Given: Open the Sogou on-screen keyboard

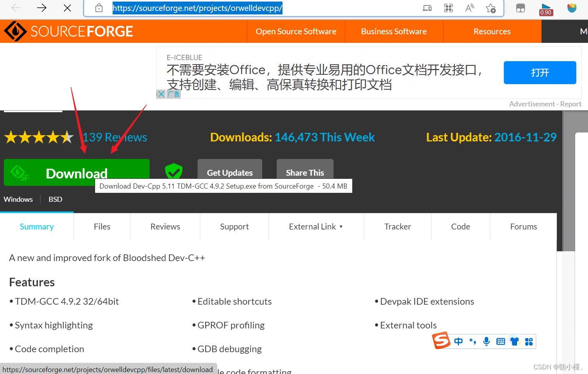Looking at the screenshot, I should coord(500,341).
